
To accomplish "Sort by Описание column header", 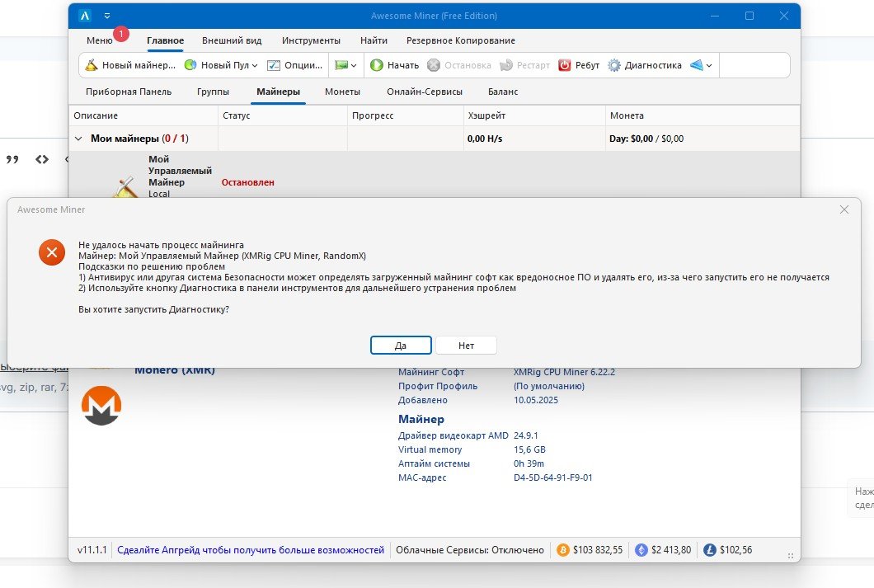I will point(143,115).
